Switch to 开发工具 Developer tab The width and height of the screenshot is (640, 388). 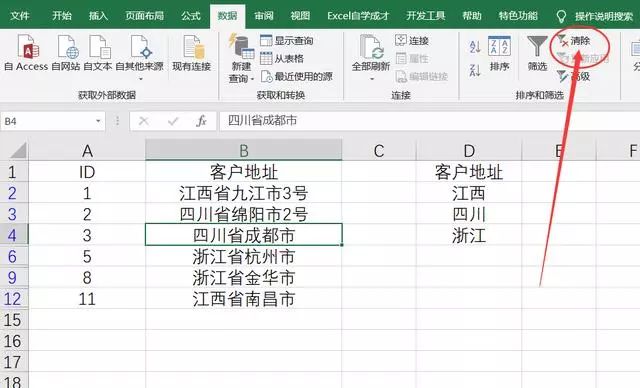coord(426,16)
